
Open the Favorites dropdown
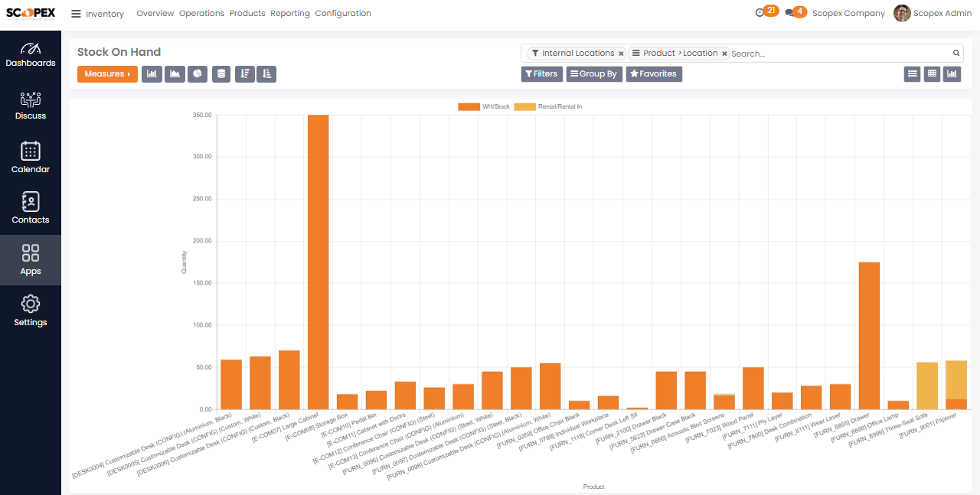(x=654, y=74)
